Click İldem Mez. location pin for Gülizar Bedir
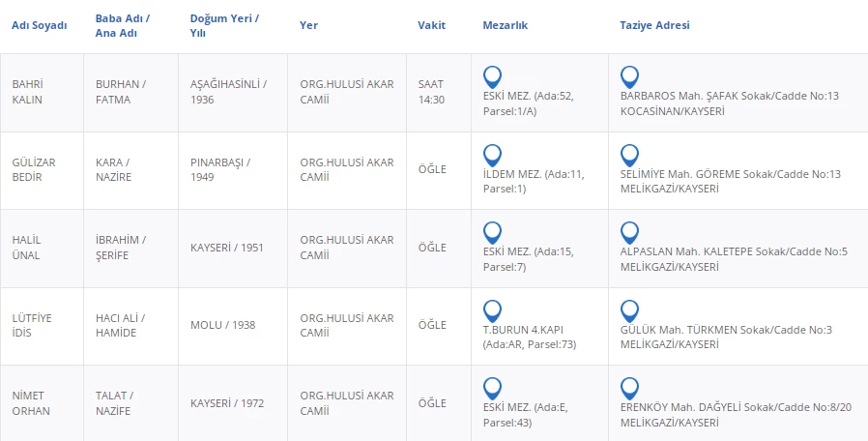 click(x=492, y=155)
